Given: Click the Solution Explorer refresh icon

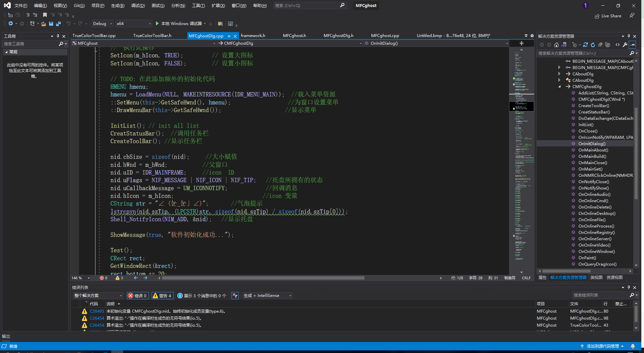Looking at the screenshot, I should tap(593, 45).
